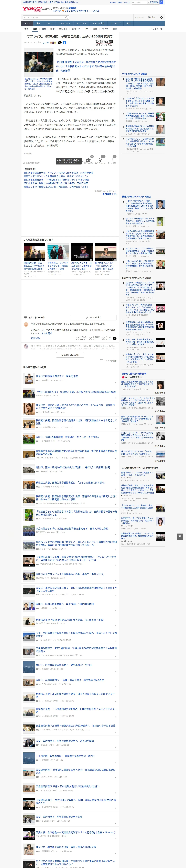React with 新しい視点 exclamation icon

click(112, 160)
